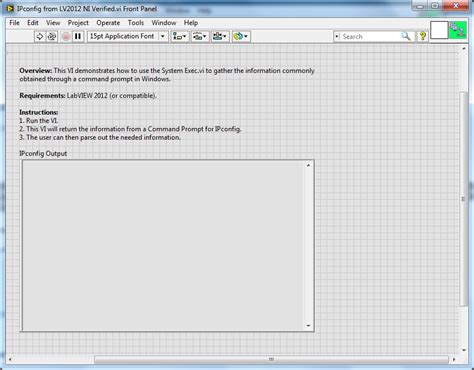This screenshot has width=474, height=370.
Task: Open the Help menu
Action: (x=191, y=23)
